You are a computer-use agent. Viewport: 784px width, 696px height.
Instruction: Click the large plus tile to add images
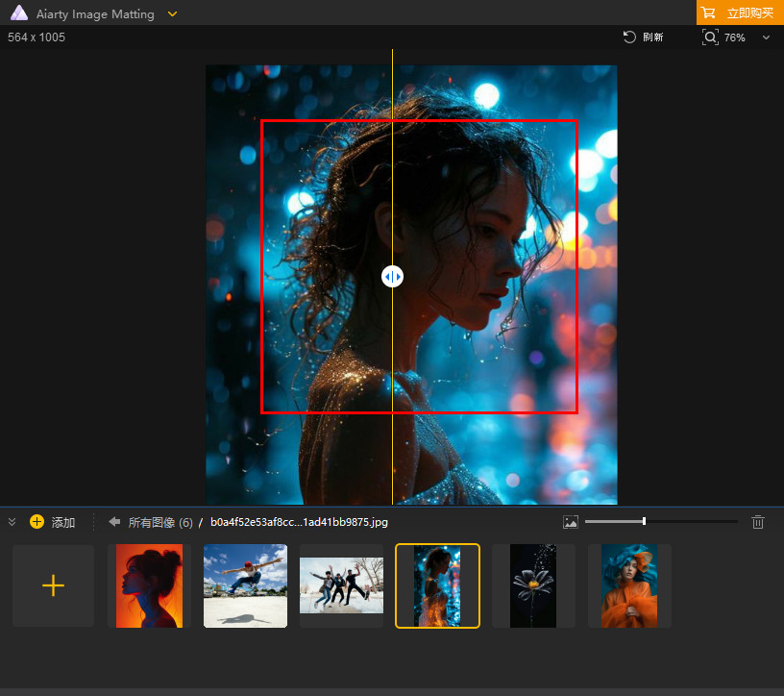(x=53, y=585)
